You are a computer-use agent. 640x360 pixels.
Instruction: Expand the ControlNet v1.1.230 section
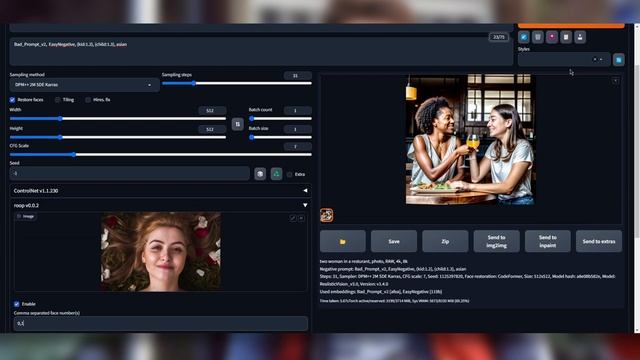point(160,191)
